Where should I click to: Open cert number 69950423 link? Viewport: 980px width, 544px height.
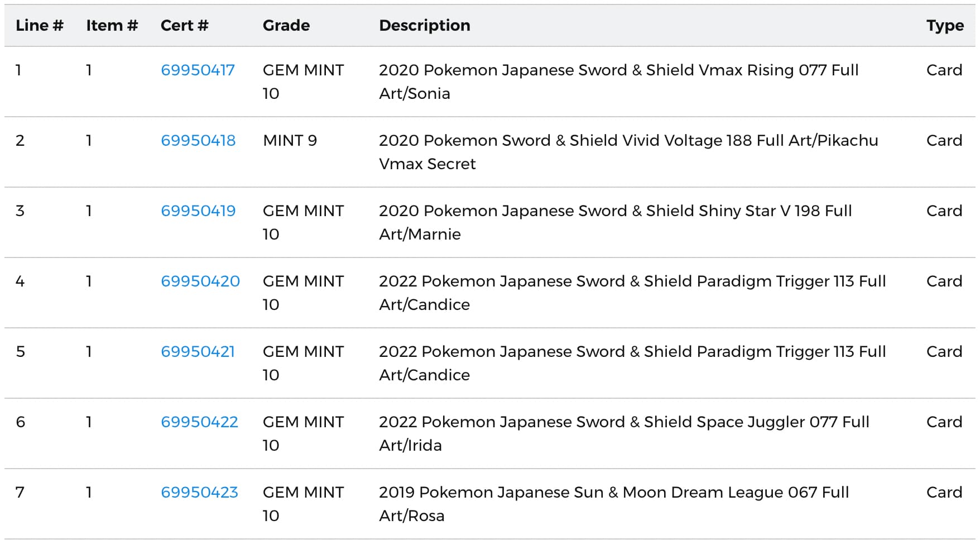199,493
